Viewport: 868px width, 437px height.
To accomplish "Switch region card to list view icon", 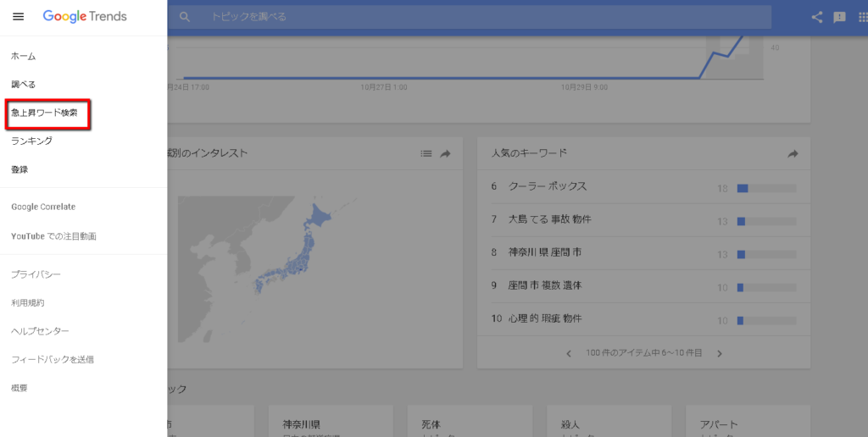I will click(426, 153).
